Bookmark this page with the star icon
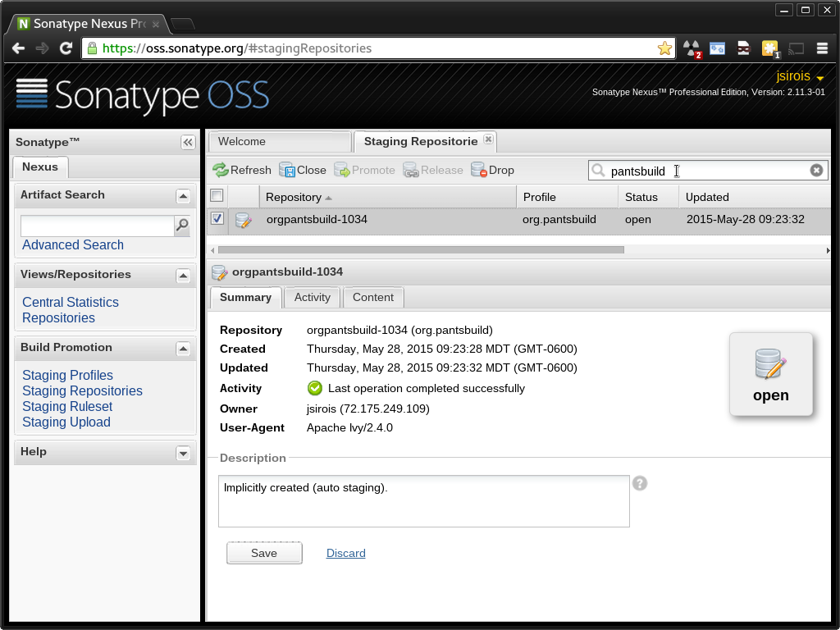840x630 pixels. 664,48
